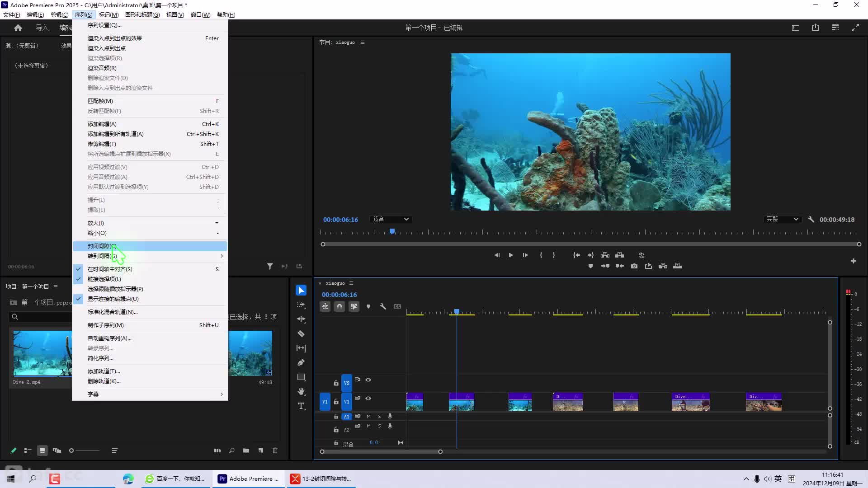Toggle Show Through Edits menu option
This screenshot has height=488, width=868.
pyautogui.click(x=150, y=299)
